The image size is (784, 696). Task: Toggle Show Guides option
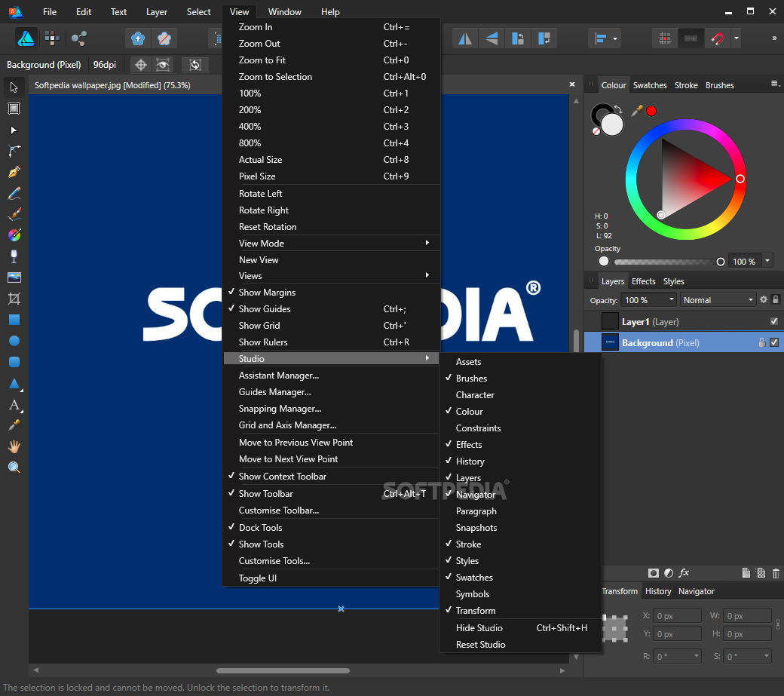point(332,309)
